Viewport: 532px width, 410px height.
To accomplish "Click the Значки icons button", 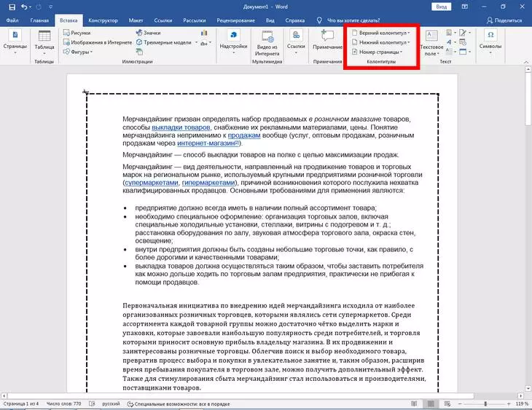I will (x=148, y=33).
